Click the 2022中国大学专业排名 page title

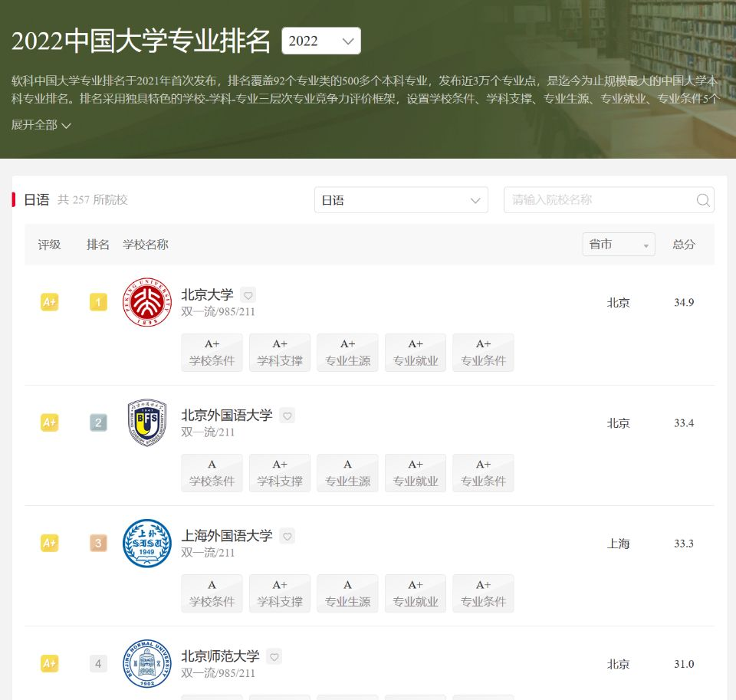pyautogui.click(x=140, y=41)
